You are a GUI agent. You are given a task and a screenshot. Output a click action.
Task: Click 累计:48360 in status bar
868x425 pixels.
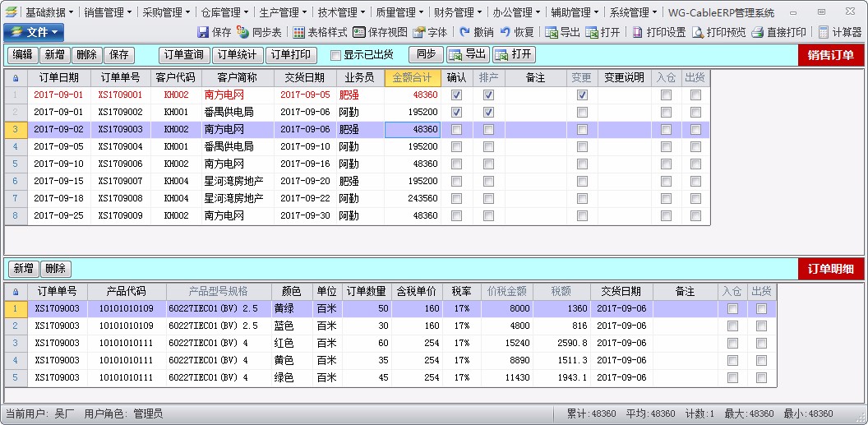coord(591,414)
